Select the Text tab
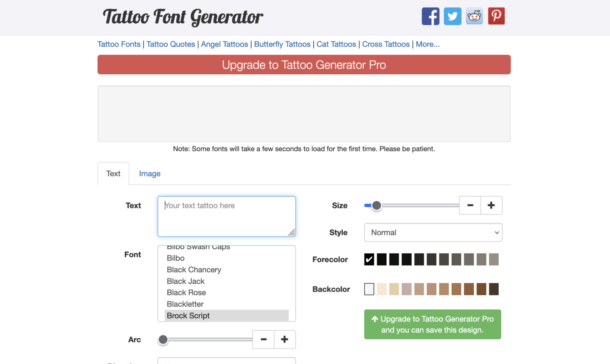Screen dimensions: 610x364 click(x=113, y=173)
